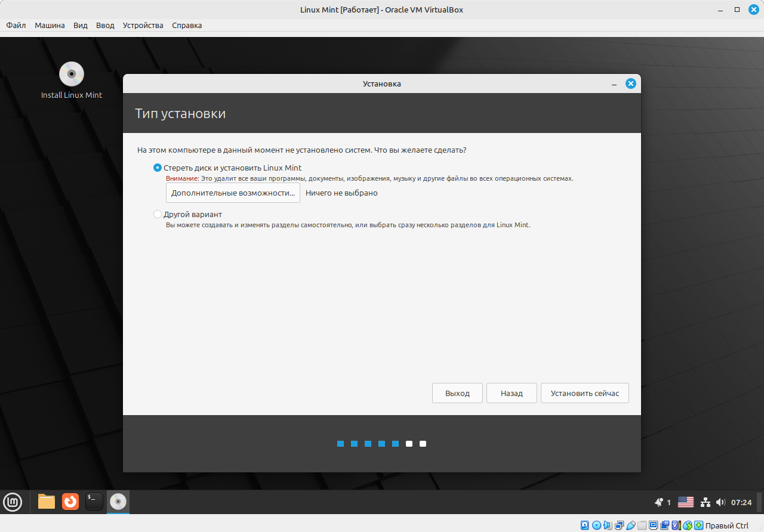
Task: Open 'Дополнительные возможности...' advanced features
Action: click(233, 193)
